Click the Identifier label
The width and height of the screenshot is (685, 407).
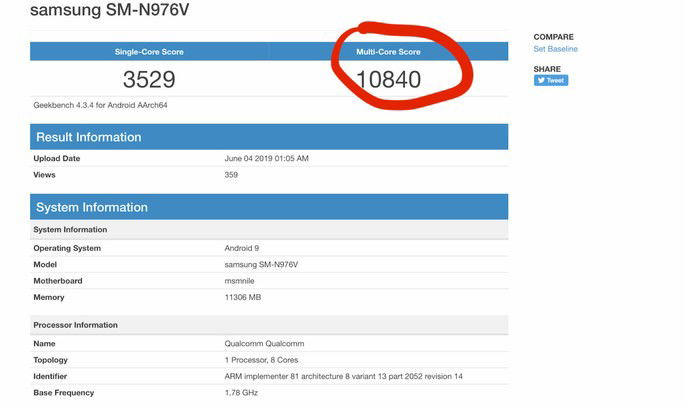[50, 376]
